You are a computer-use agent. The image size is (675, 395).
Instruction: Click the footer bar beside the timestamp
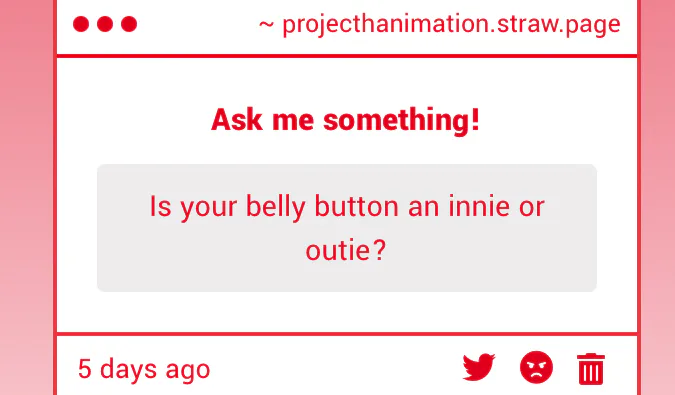(336, 368)
